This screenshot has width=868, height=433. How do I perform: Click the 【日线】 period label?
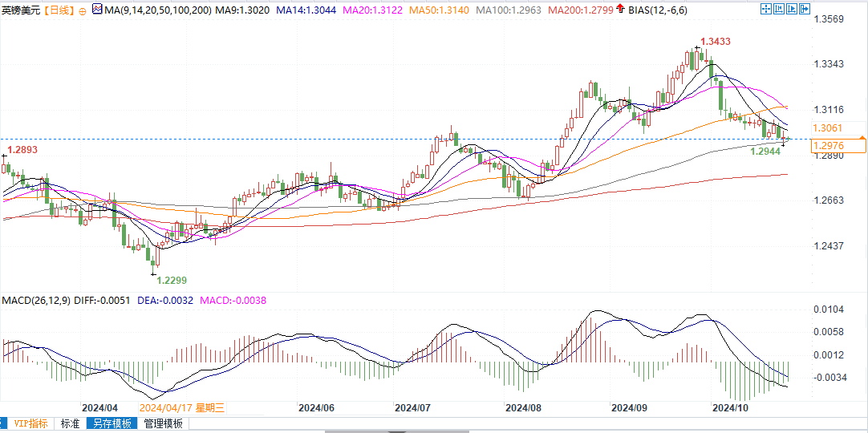click(59, 10)
